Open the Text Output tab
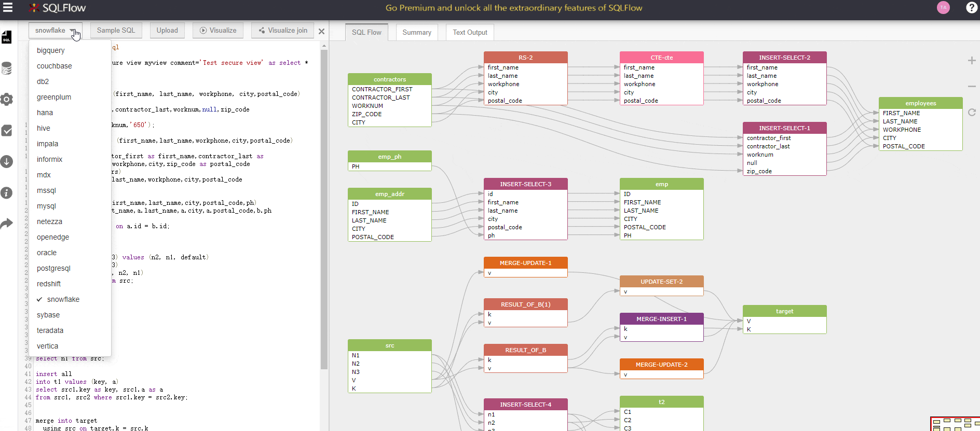 point(470,32)
